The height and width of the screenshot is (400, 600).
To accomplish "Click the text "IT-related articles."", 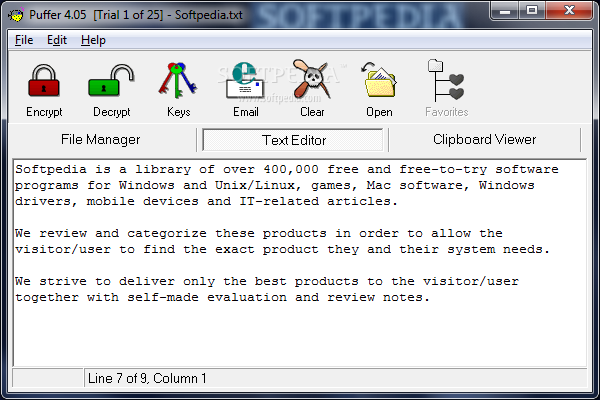I will click(x=319, y=201).
